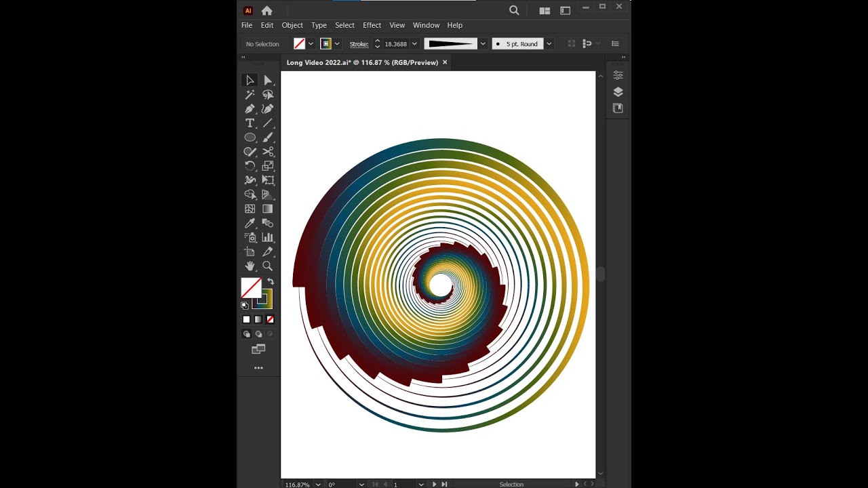
Task: Select the Zoom tool
Action: point(268,266)
